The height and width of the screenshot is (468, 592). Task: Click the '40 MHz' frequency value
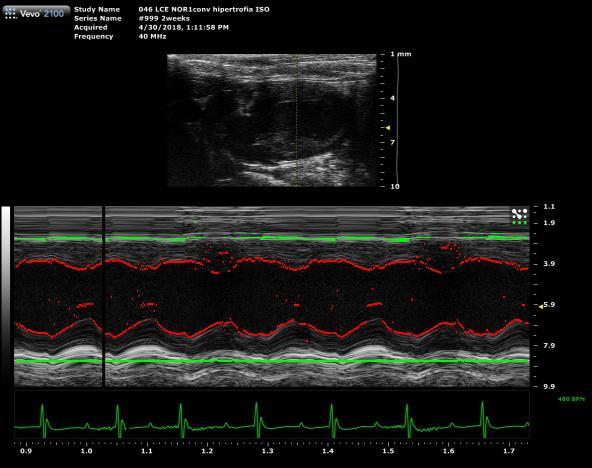(153, 37)
